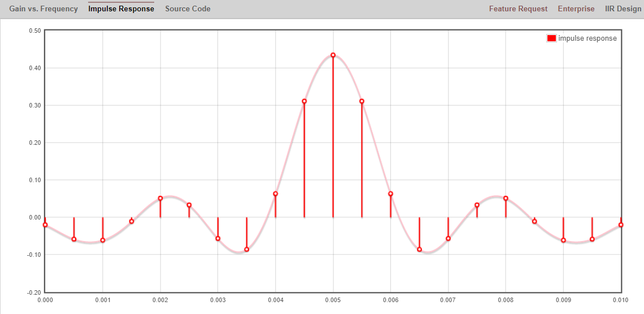Go to the Enterprise page link
This screenshot has width=644, height=314.
pos(576,9)
